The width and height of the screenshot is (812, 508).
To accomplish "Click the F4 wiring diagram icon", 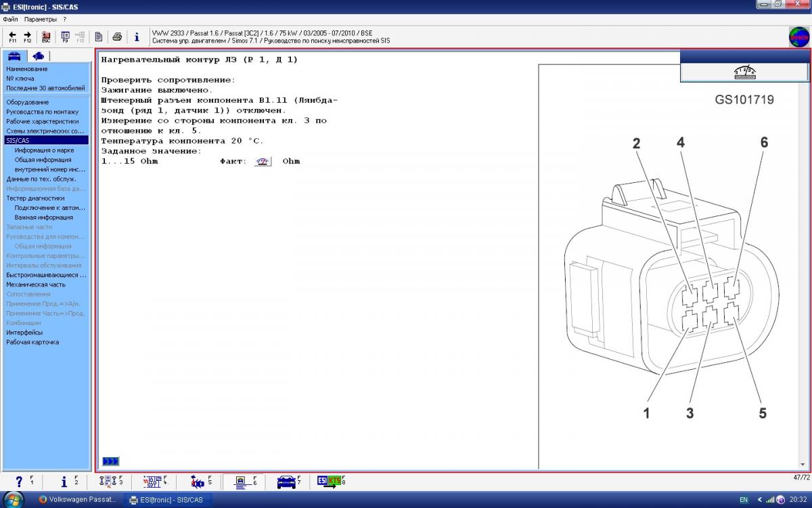I will click(x=155, y=482).
